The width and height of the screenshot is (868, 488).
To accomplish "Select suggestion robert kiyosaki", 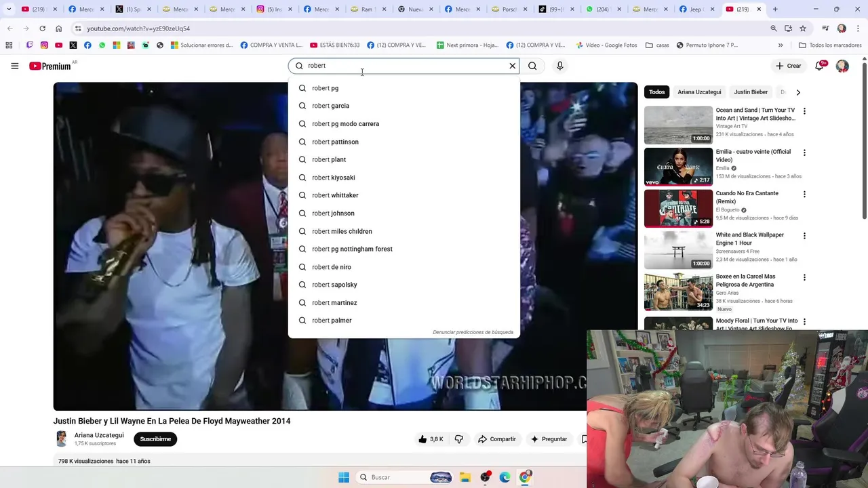I will (x=404, y=178).
